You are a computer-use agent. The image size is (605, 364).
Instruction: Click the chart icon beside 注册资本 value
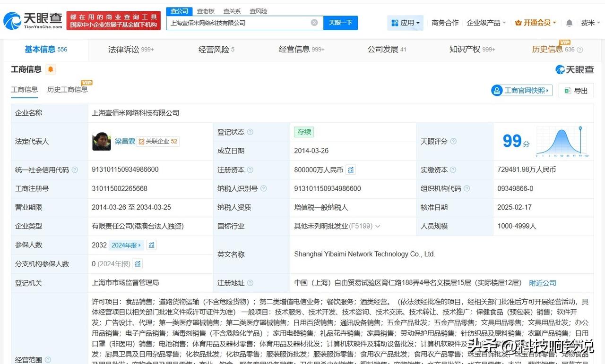[350, 169]
